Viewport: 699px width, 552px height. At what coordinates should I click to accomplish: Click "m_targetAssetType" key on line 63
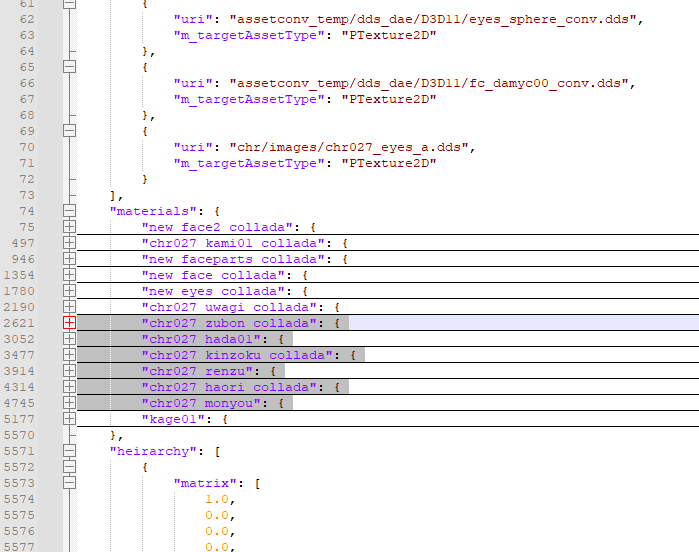(249, 36)
